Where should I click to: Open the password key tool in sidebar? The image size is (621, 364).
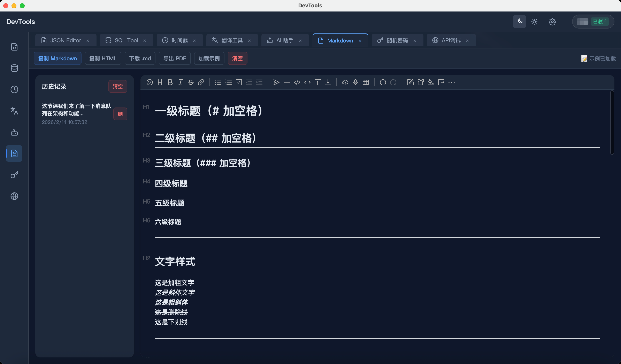coord(14,175)
